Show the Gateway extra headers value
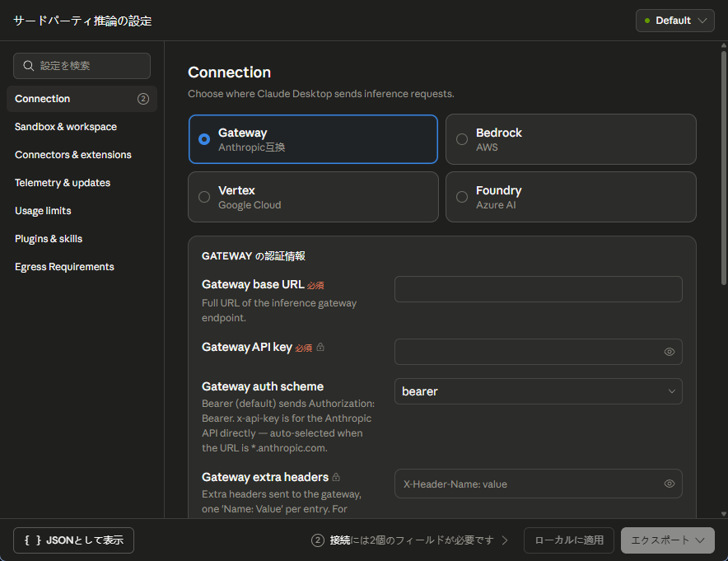The height and width of the screenshot is (561, 728). [x=669, y=484]
